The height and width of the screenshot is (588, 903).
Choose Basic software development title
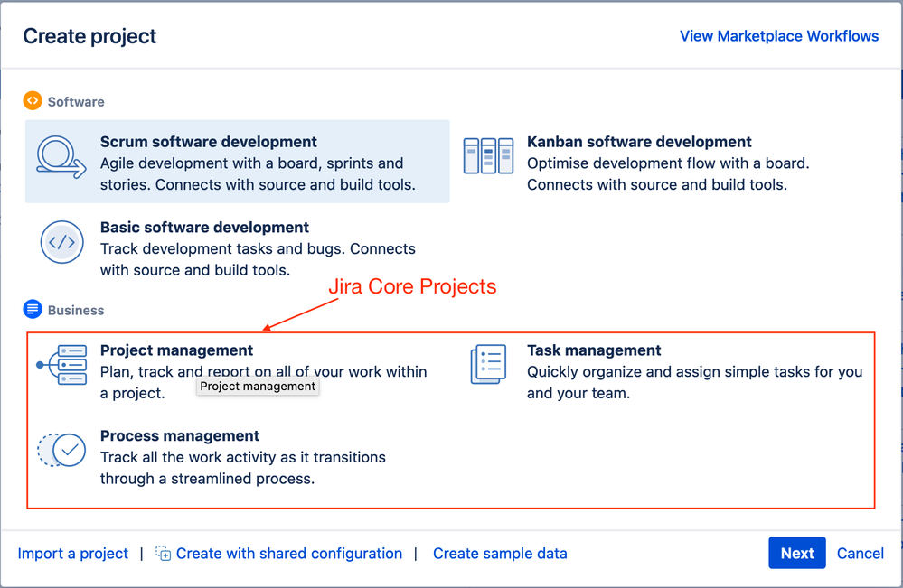[204, 228]
